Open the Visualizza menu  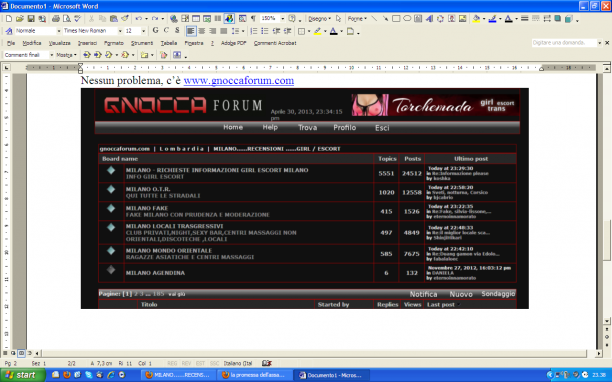pyautogui.click(x=60, y=43)
